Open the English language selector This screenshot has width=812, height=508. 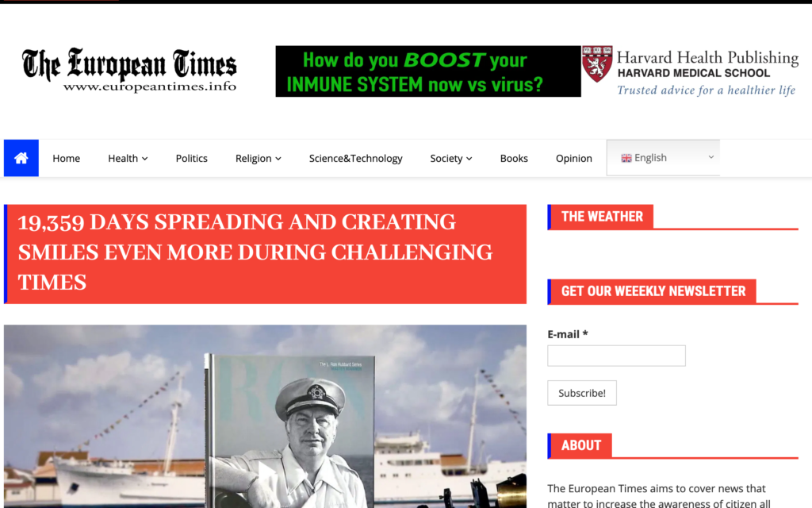click(664, 158)
